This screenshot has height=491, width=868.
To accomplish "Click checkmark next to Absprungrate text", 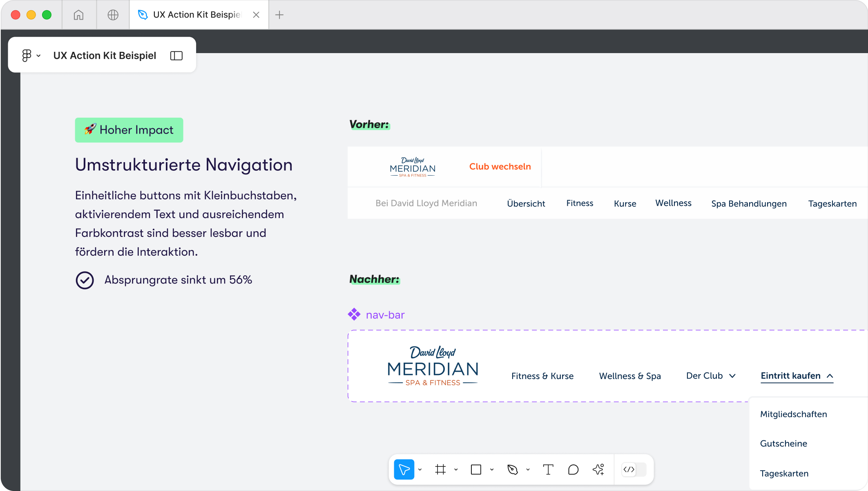I will click(x=85, y=280).
